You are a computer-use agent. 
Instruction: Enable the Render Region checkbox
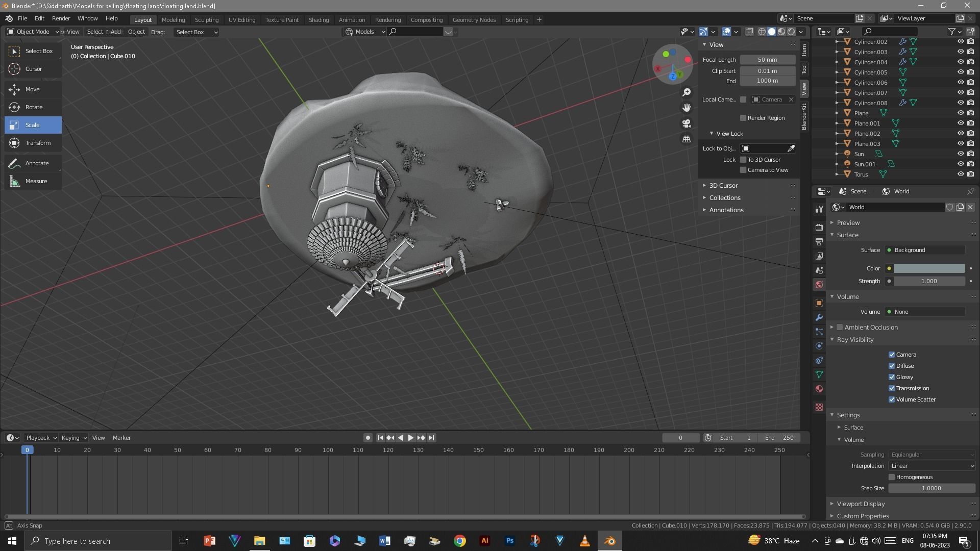coord(743,118)
